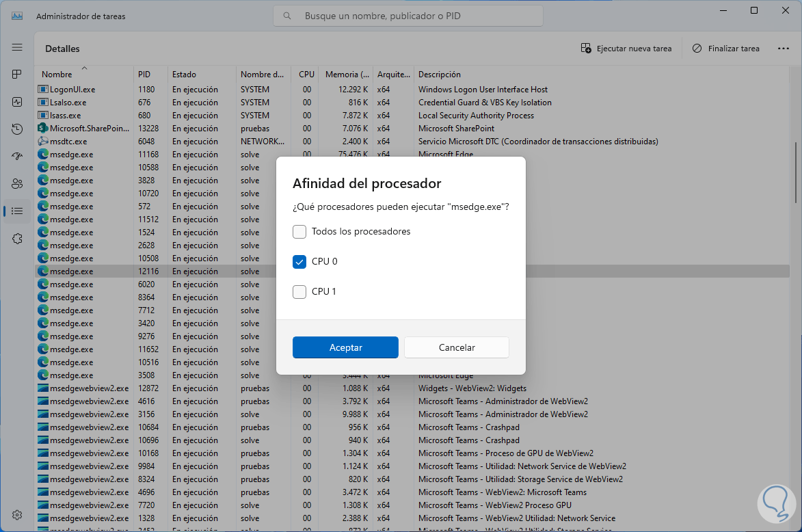
Task: Click 'Ejecutar nueva tarea' toolbar item
Action: [x=626, y=49]
